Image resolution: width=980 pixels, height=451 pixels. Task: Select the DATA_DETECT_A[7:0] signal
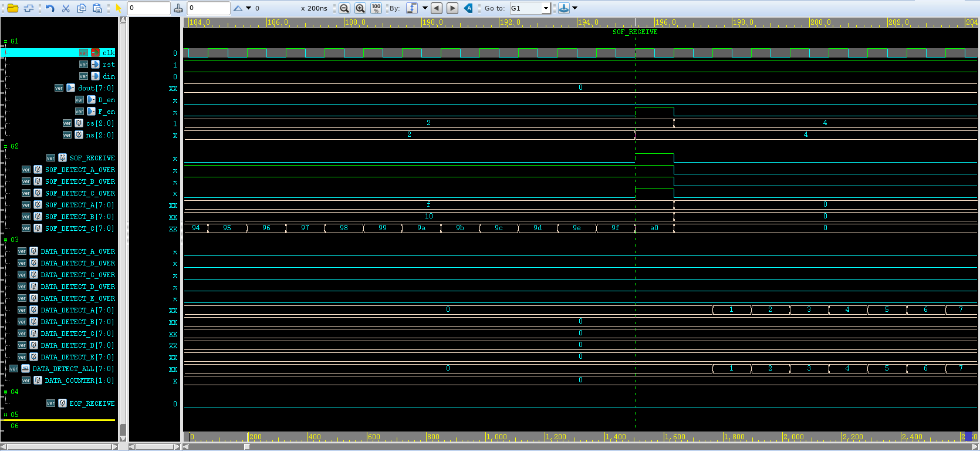(77, 310)
